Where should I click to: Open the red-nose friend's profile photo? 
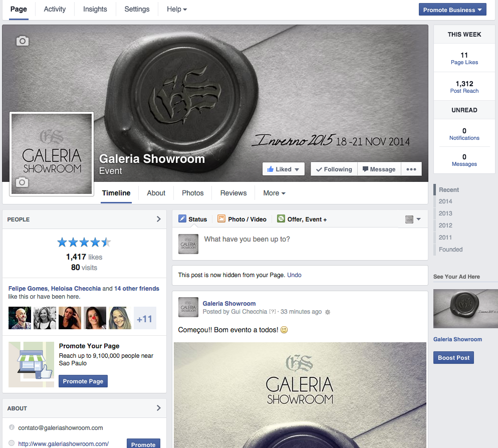coord(95,318)
